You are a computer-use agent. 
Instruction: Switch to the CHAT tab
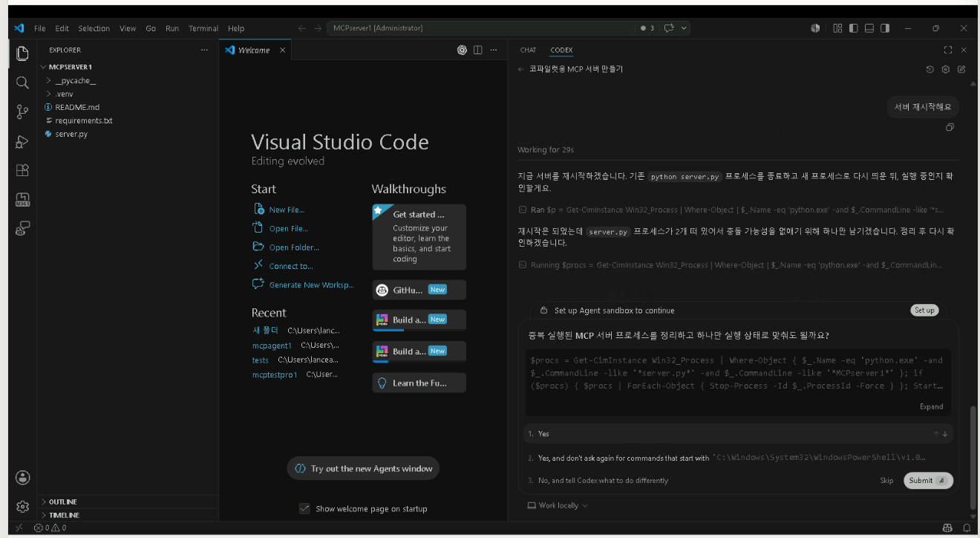pyautogui.click(x=528, y=50)
